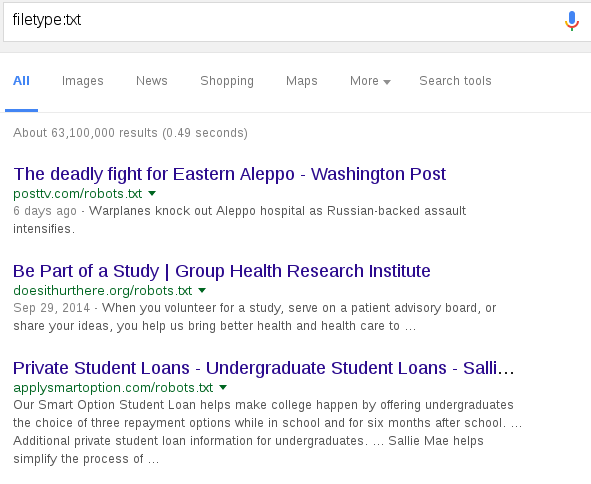Open the Maps tab
Viewport: 591px width, 484px height.
[302, 81]
